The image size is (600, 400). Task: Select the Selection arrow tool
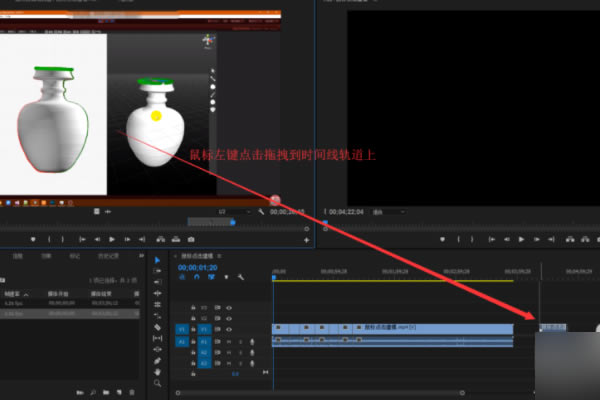tap(158, 261)
